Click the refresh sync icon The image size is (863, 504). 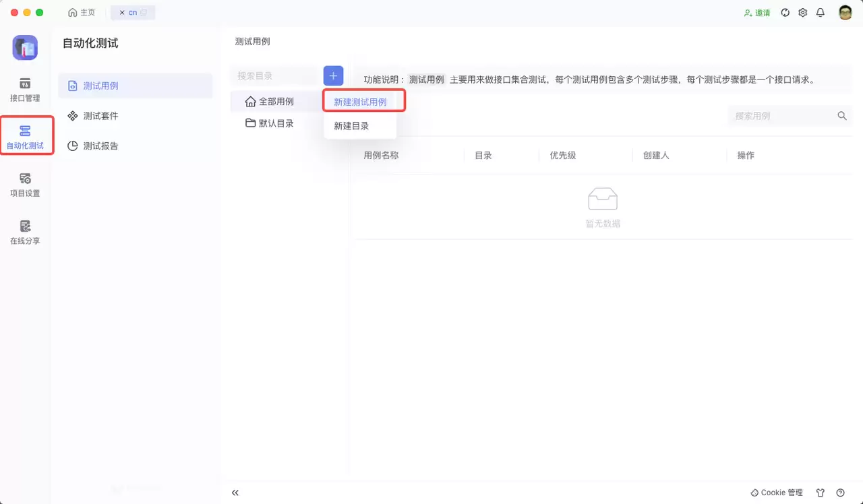pyautogui.click(x=785, y=13)
